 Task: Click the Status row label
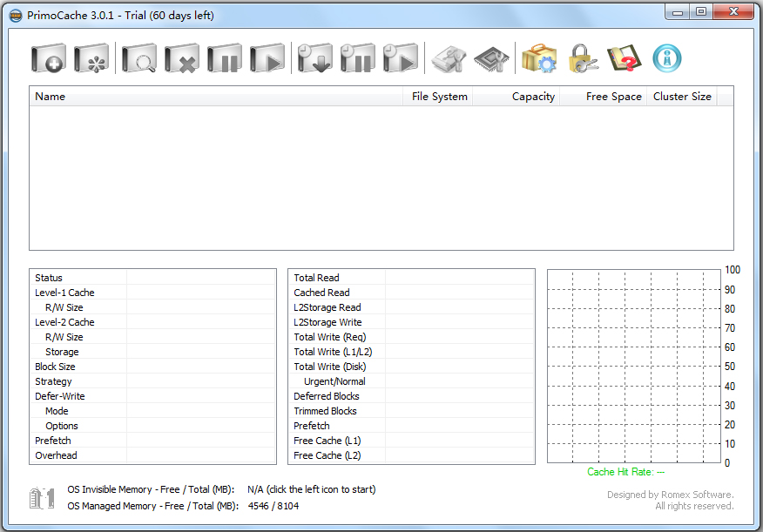click(x=49, y=278)
